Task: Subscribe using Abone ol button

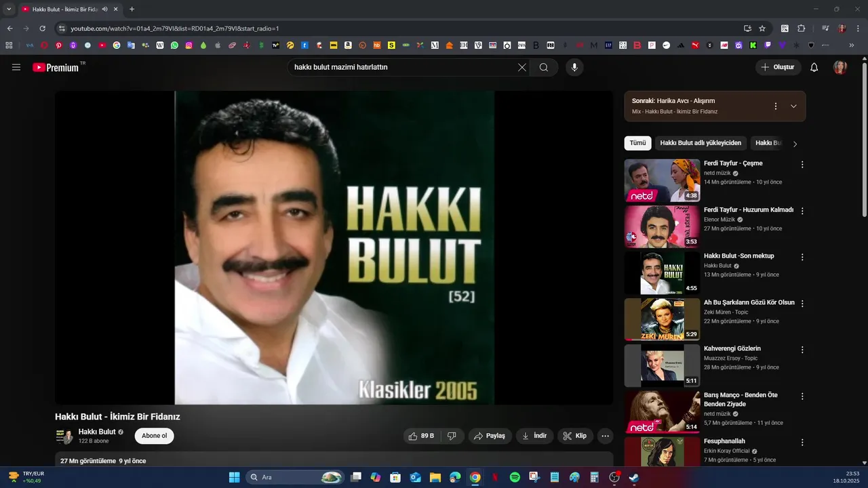Action: coord(154,436)
